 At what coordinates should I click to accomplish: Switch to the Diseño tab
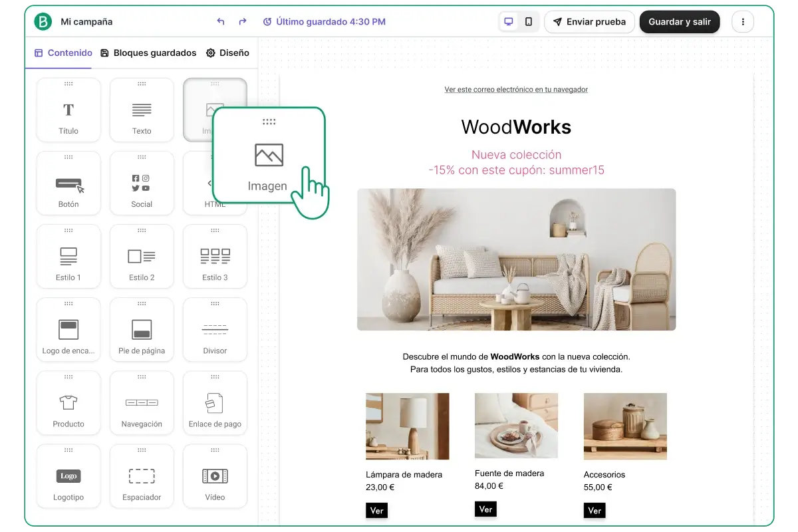point(227,53)
